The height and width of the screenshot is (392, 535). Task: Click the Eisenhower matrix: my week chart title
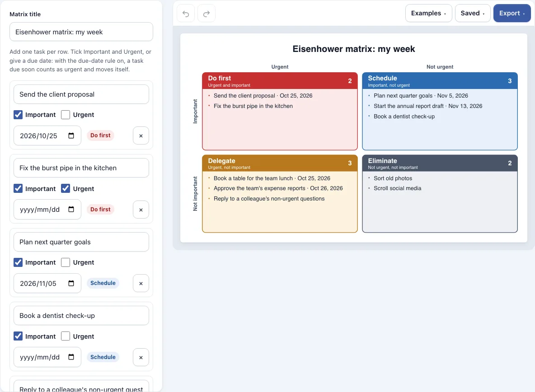tap(354, 49)
